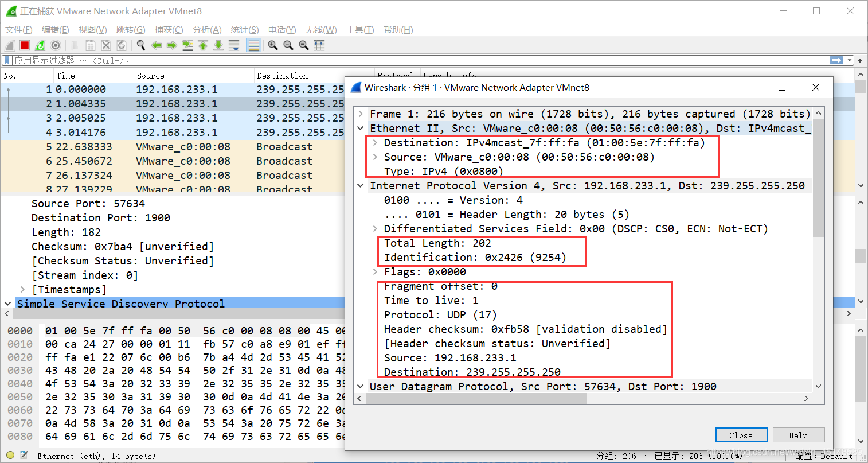Open the 统计(S) menu
Viewport: 868px width, 463px height.
[x=245, y=29]
